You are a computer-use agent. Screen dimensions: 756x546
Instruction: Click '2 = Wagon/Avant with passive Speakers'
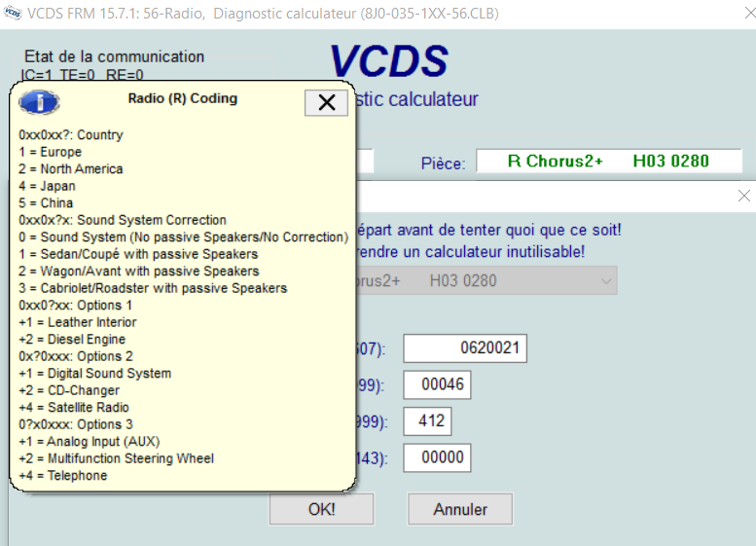click(x=139, y=272)
